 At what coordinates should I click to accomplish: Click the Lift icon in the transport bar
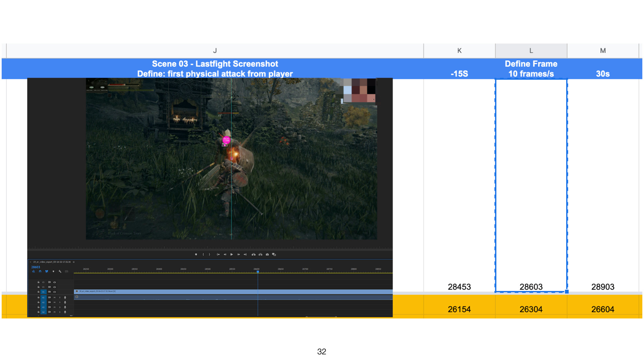(x=254, y=254)
